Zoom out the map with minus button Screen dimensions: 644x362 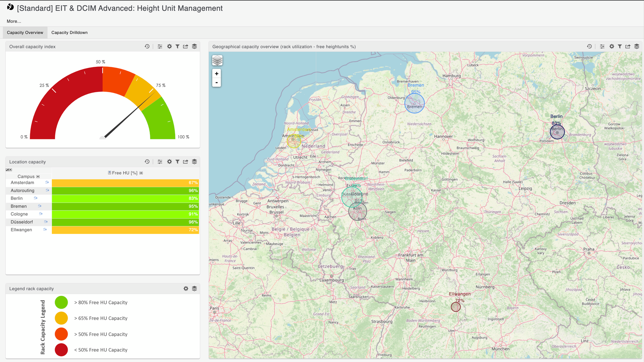pyautogui.click(x=217, y=83)
